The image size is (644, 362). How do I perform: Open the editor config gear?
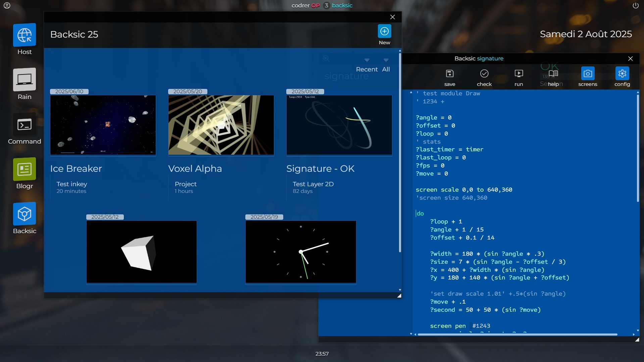pyautogui.click(x=622, y=74)
